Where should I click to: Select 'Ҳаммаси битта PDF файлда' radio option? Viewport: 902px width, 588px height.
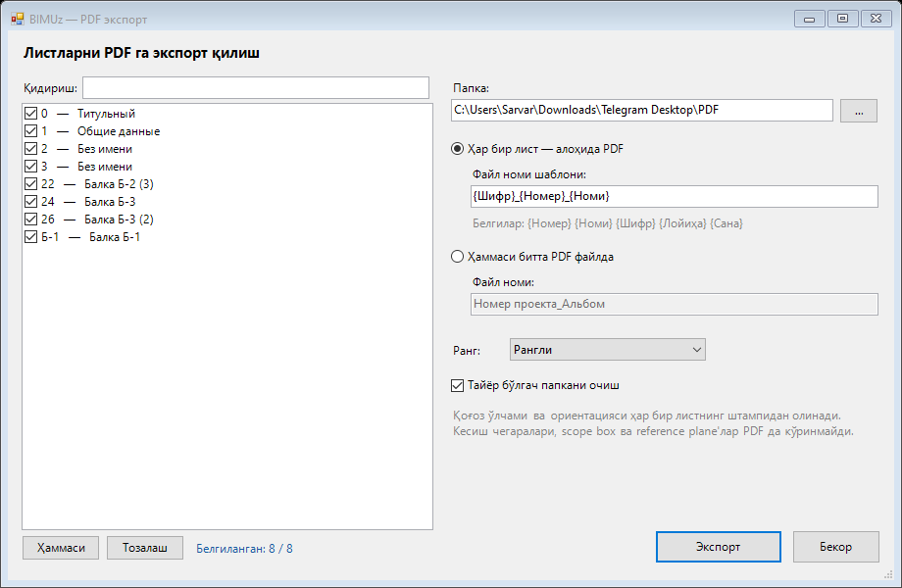coord(457,257)
